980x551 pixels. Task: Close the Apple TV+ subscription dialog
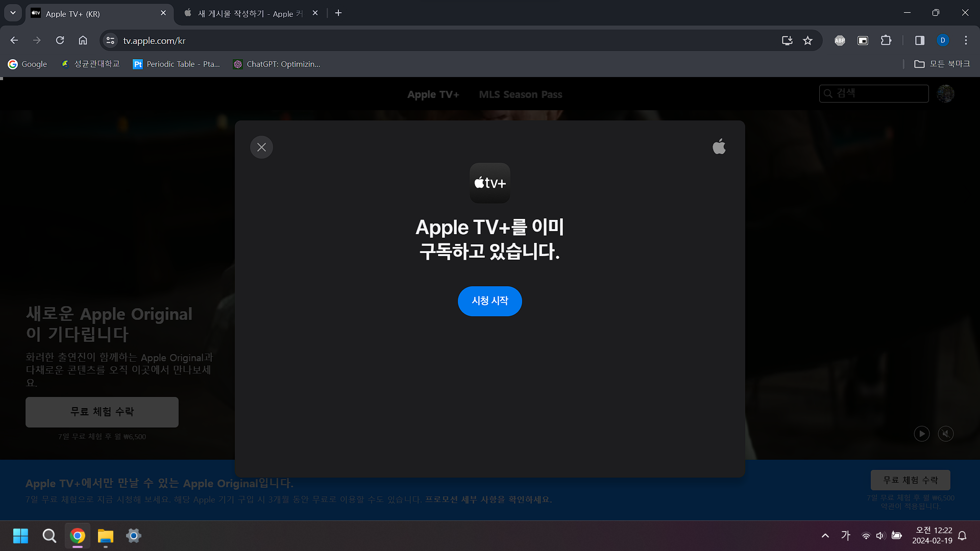pyautogui.click(x=261, y=147)
